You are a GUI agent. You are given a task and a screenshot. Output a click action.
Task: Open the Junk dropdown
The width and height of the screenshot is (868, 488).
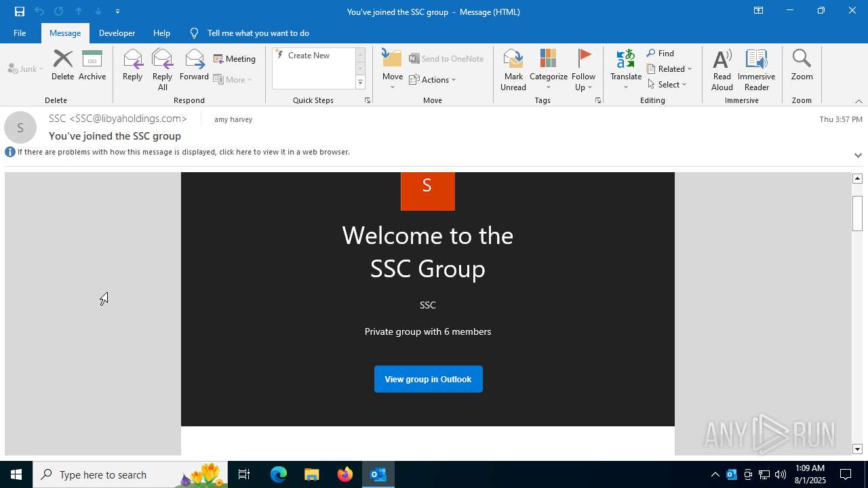tap(26, 68)
